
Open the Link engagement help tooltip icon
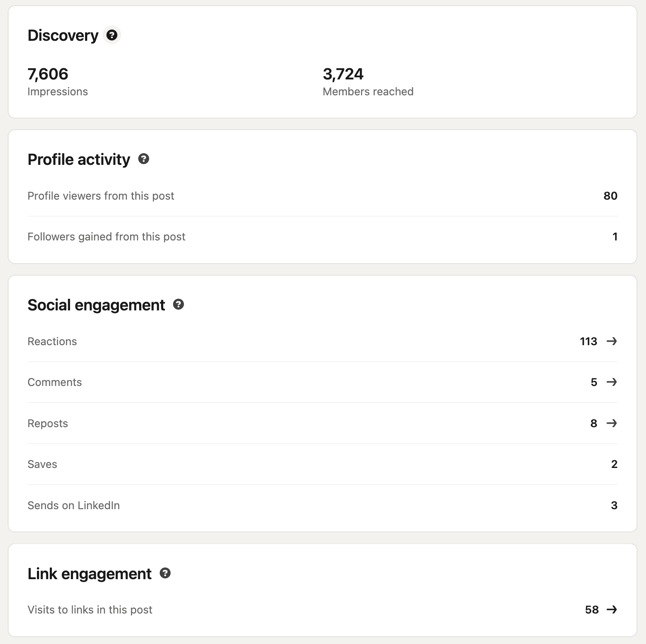tap(165, 574)
